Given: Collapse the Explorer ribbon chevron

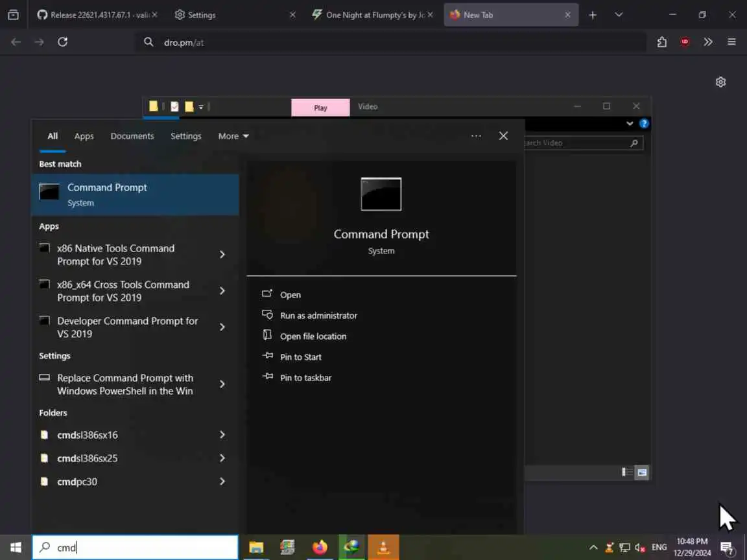Looking at the screenshot, I should pyautogui.click(x=630, y=123).
